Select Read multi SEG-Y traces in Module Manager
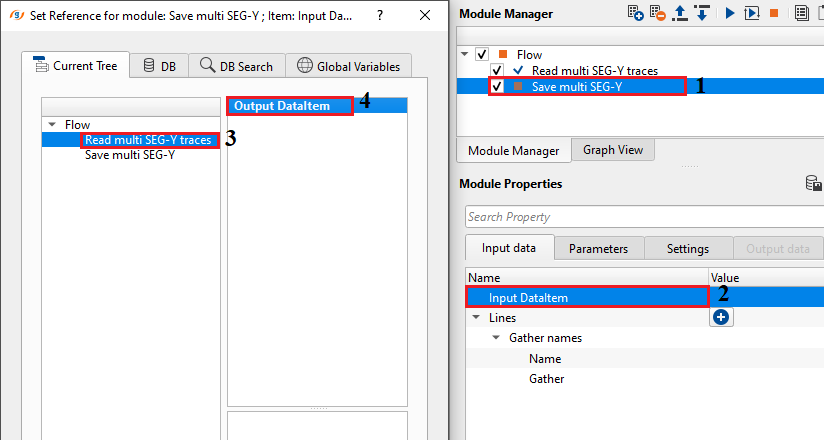The image size is (824, 440). pos(595,70)
